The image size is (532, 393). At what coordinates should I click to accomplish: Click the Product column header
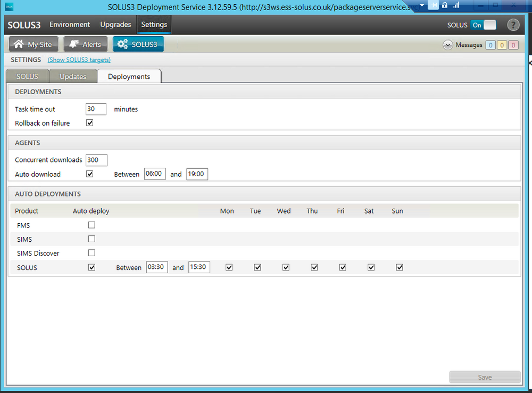coord(27,211)
